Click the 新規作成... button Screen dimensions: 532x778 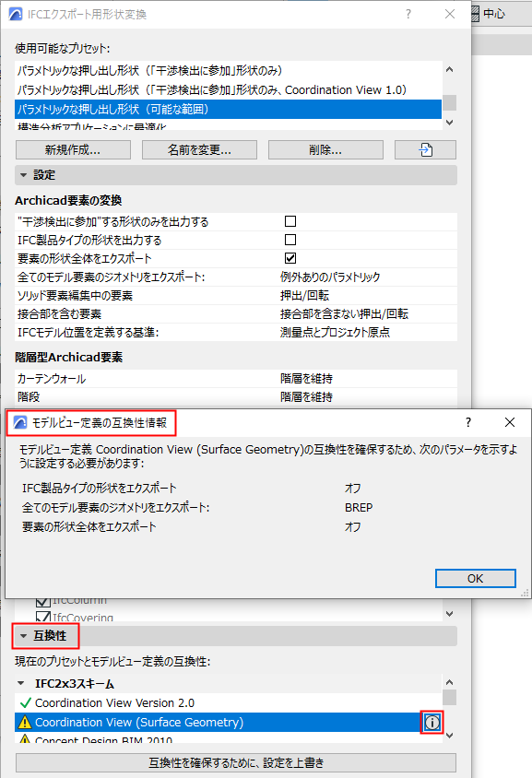73,150
